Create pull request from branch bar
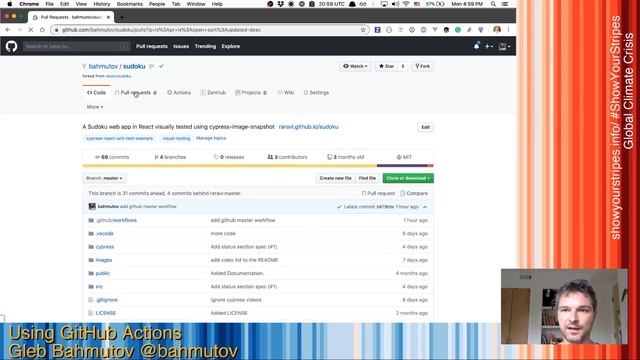The width and height of the screenshot is (640, 360). 378,193
